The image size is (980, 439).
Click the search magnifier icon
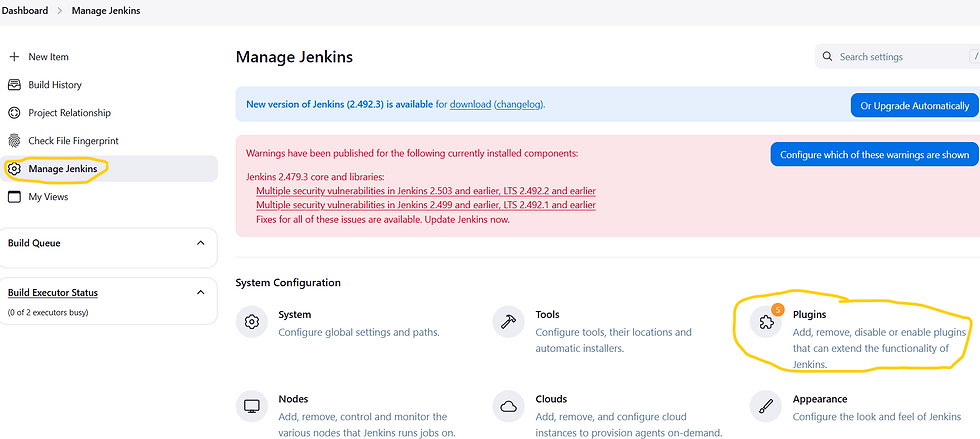pos(828,56)
